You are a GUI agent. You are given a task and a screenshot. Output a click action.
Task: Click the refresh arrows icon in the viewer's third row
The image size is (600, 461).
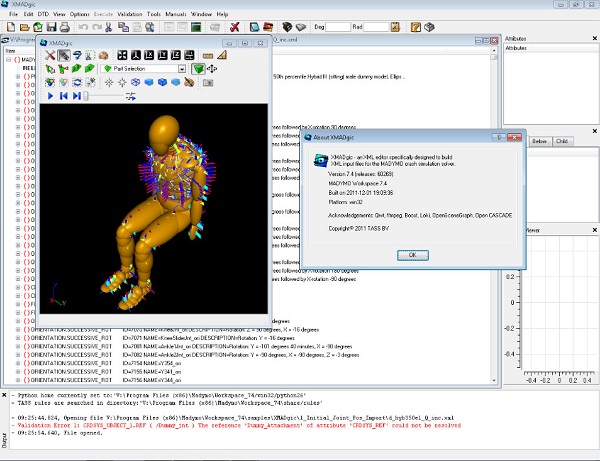pos(77,82)
